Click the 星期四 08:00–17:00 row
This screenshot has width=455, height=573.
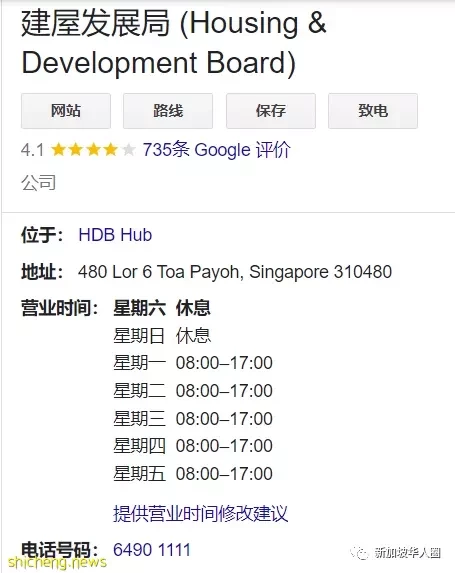[193, 446]
